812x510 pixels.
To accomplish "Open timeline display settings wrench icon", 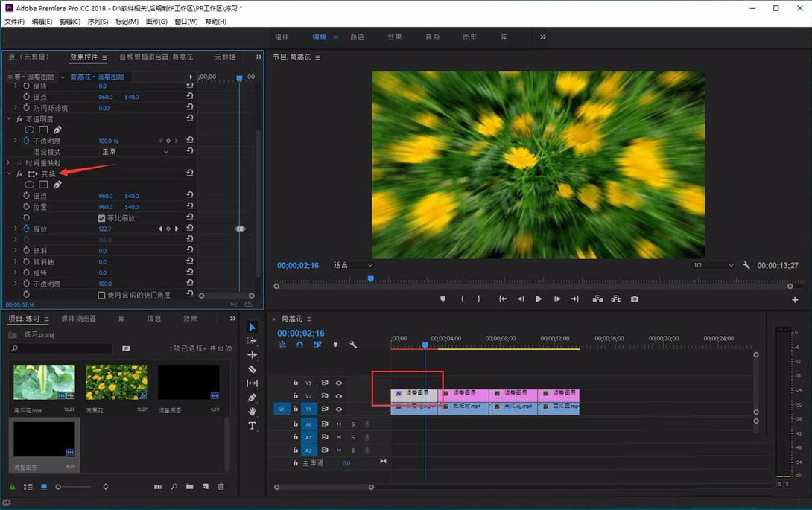I will 353,345.
